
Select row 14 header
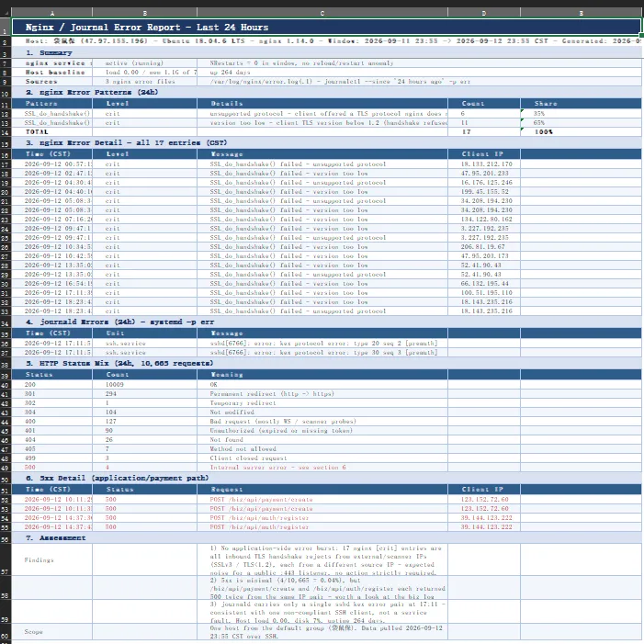[6, 132]
